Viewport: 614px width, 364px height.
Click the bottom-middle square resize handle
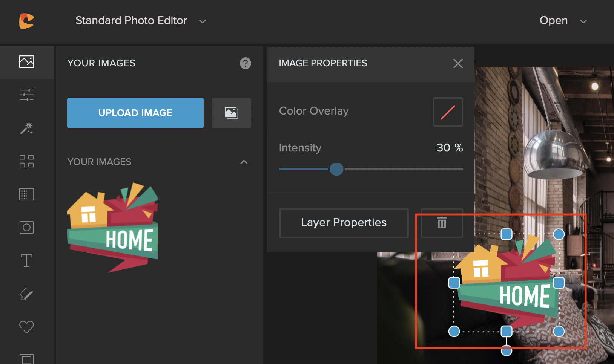click(507, 332)
